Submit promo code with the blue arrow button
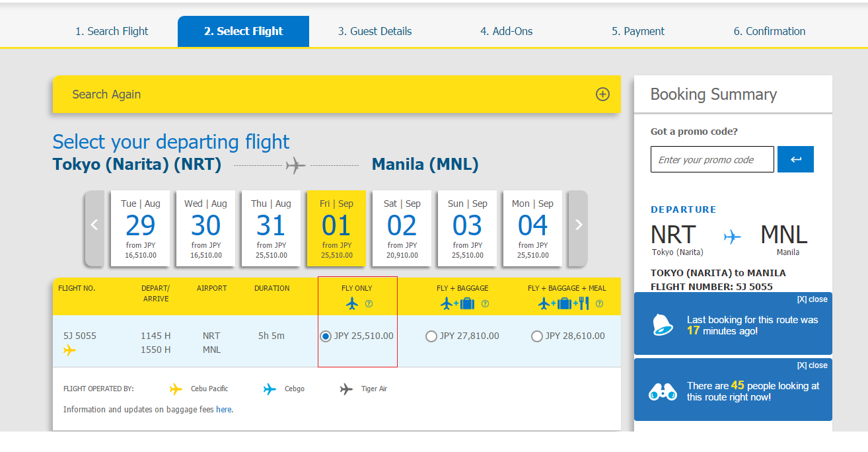The width and height of the screenshot is (868, 452). click(795, 159)
